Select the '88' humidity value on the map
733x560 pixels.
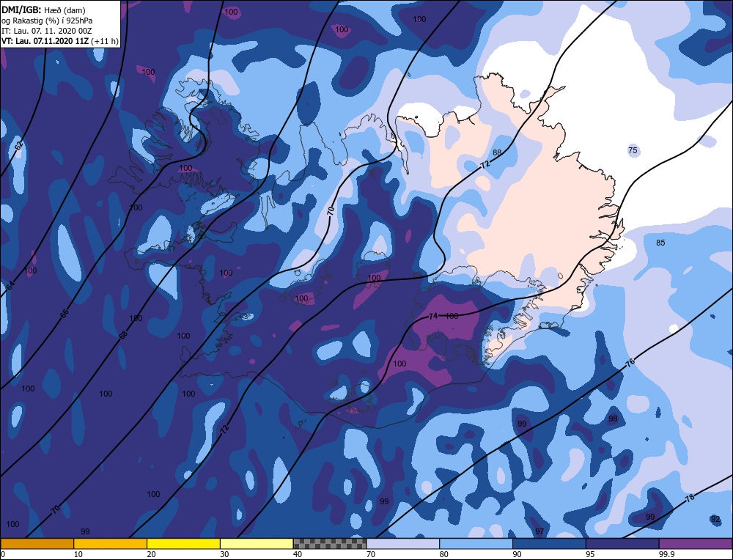pos(497,152)
